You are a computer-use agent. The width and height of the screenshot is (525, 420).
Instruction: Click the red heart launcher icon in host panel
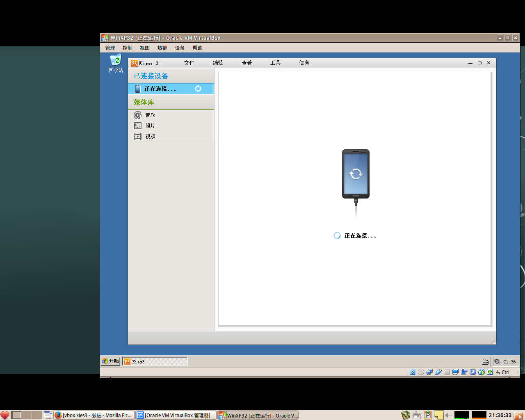pos(5,415)
